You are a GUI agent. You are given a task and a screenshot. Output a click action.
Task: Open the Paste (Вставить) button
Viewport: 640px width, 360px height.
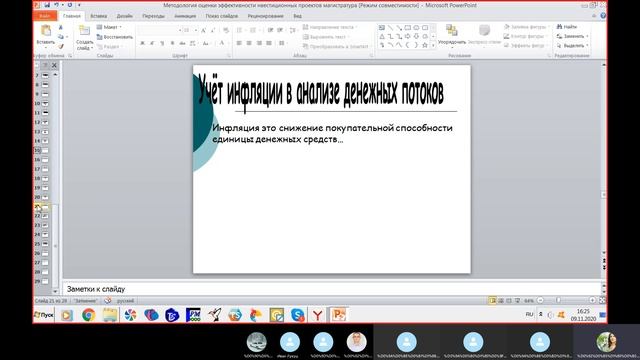(45, 35)
